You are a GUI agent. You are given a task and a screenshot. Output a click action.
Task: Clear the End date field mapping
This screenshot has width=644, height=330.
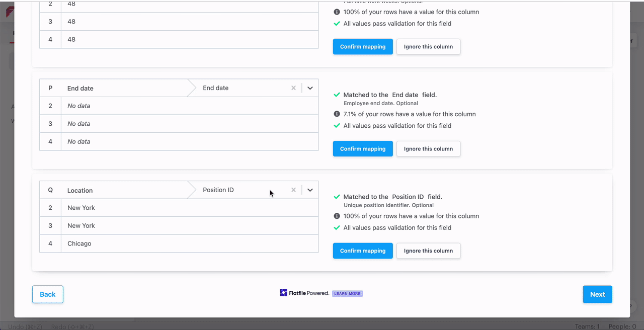coord(293,88)
